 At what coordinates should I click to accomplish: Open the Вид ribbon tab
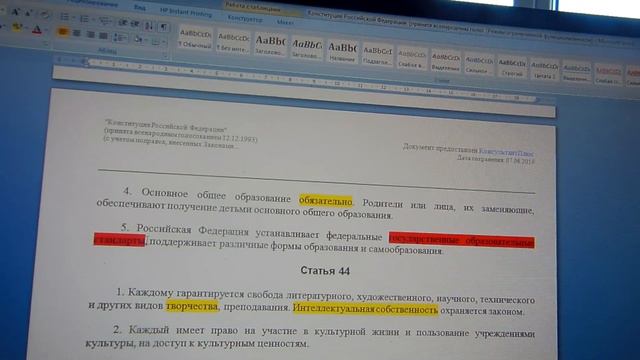[x=140, y=7]
